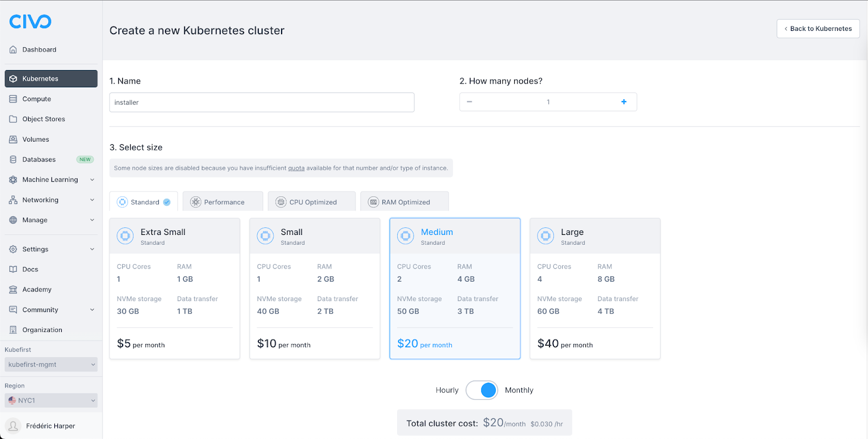Click the Community chat icon
868x439 pixels.
[x=13, y=309]
